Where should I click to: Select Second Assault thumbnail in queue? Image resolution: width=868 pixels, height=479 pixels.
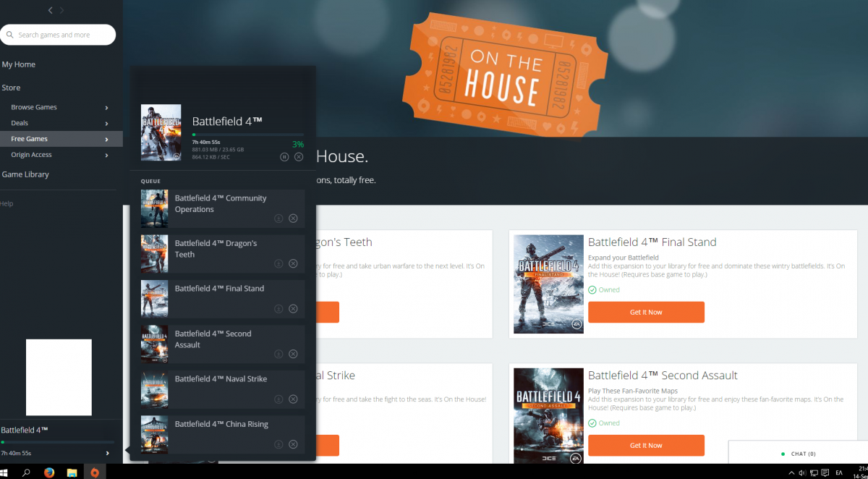coord(155,344)
